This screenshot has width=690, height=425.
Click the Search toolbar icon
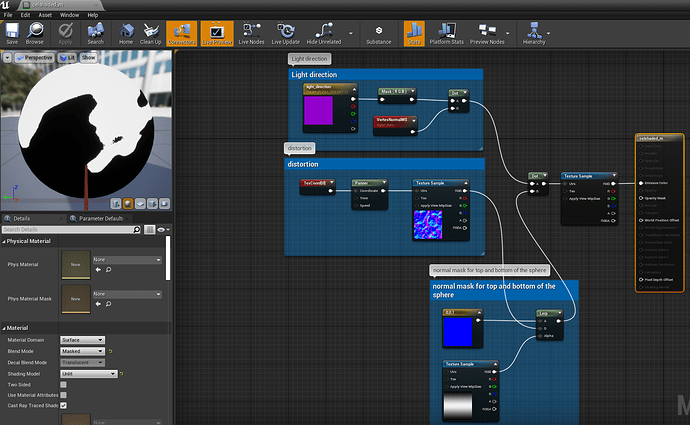pos(95,33)
